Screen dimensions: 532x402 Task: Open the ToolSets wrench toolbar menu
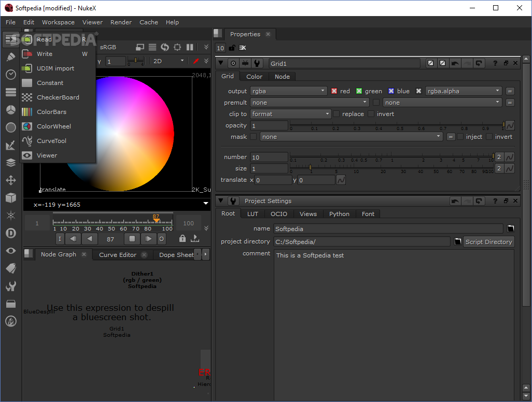pyautogui.click(x=11, y=286)
